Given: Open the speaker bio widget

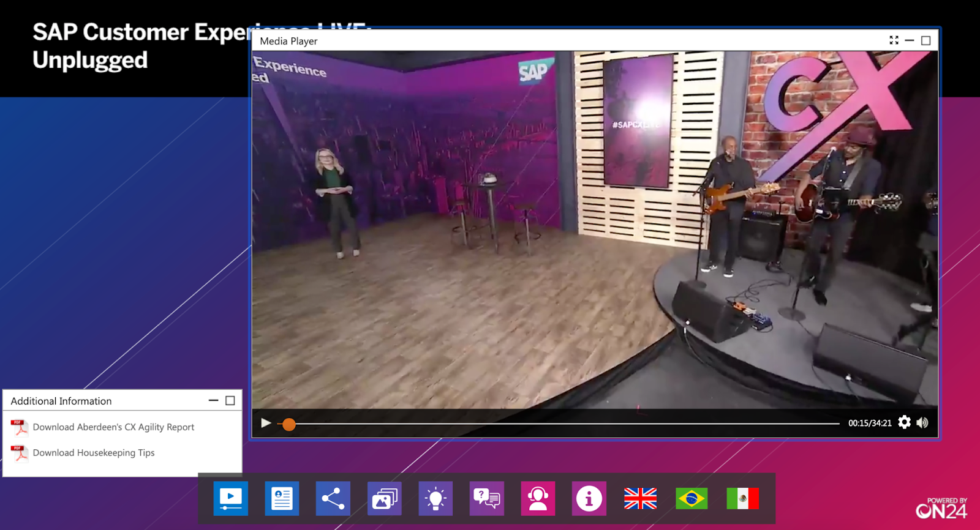Looking at the screenshot, I should [x=282, y=498].
